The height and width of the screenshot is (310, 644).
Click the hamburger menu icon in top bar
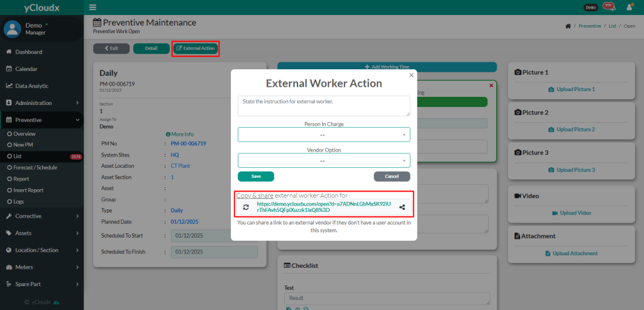(x=93, y=8)
